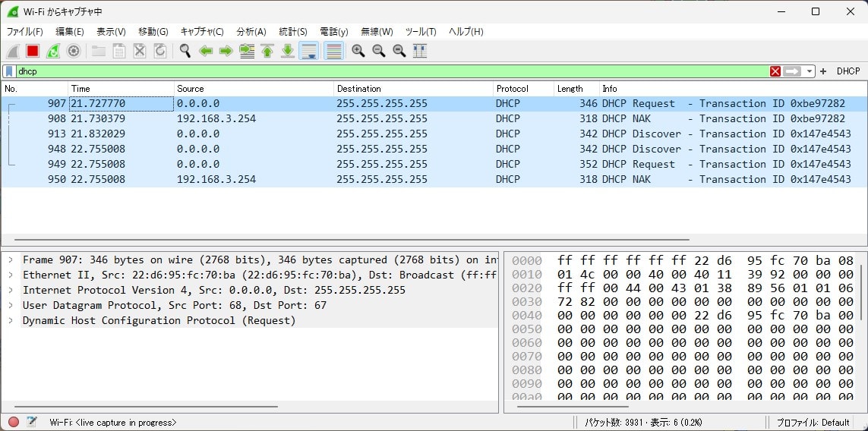Select packet 948 DHCP Discover row
Image resolution: width=868 pixels, height=431 pixels.
tap(434, 149)
